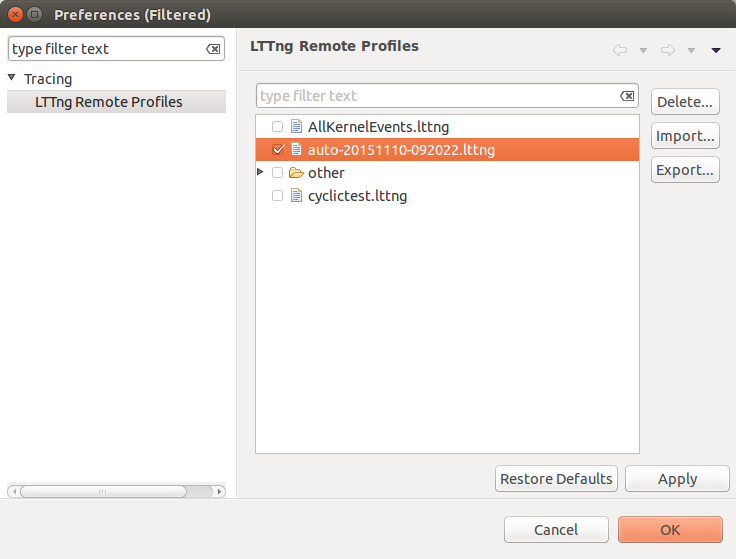Expand the 'other' folder tree node
The image size is (736, 559).
pos(261,173)
